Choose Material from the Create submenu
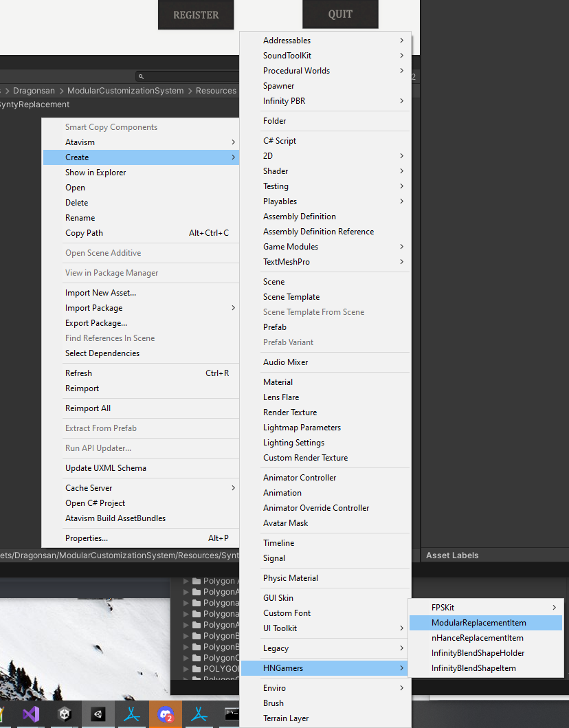The height and width of the screenshot is (728, 569). click(278, 382)
